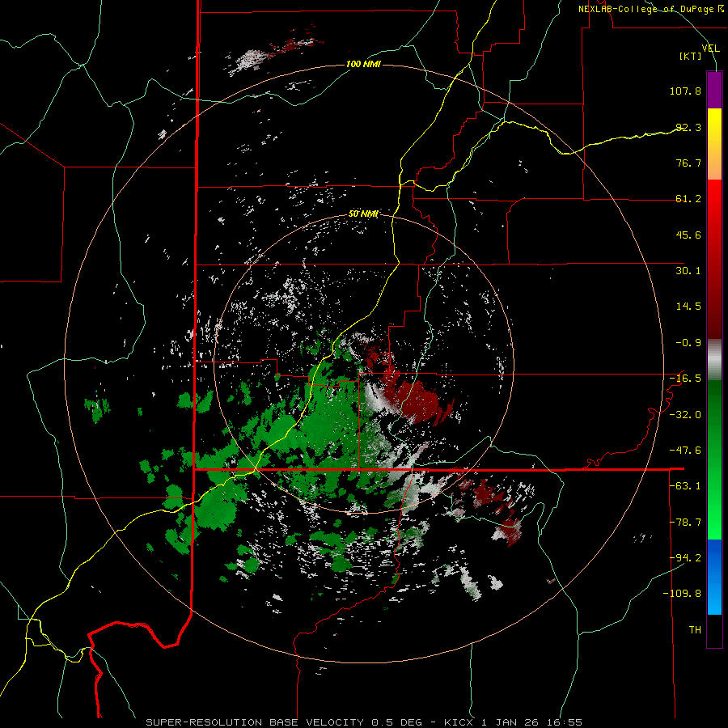
Task: Select the 76.7 legend value
Action: (x=688, y=163)
